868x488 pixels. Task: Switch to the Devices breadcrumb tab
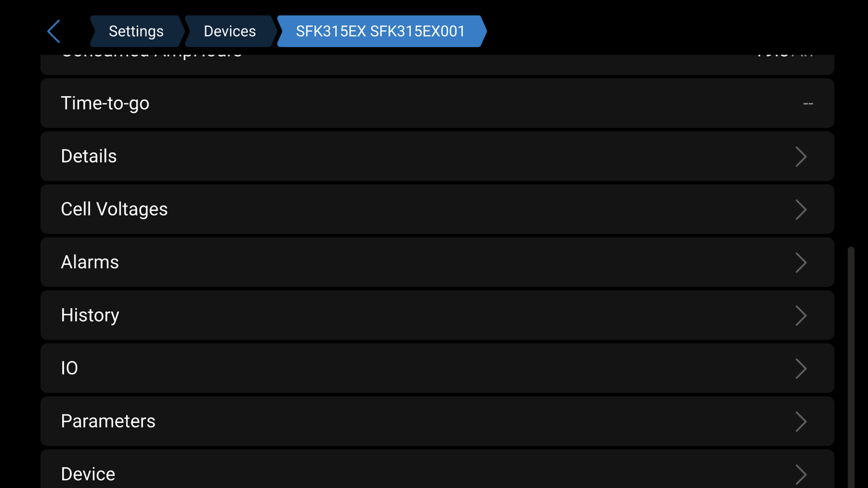[x=230, y=31]
